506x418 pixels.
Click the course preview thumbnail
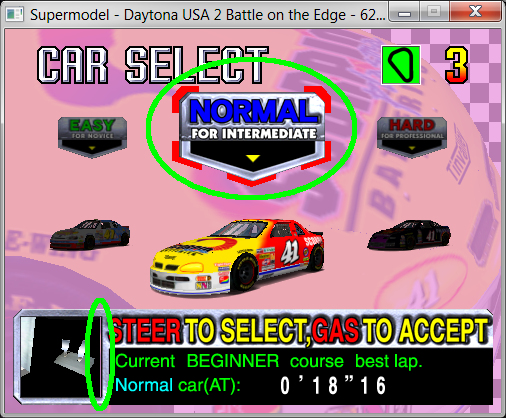[x=61, y=357]
